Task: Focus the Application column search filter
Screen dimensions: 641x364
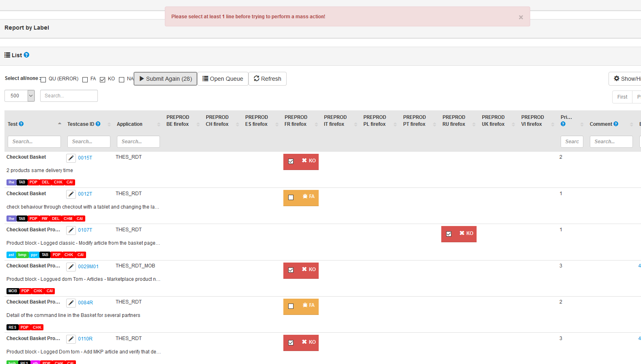Action: click(x=138, y=142)
